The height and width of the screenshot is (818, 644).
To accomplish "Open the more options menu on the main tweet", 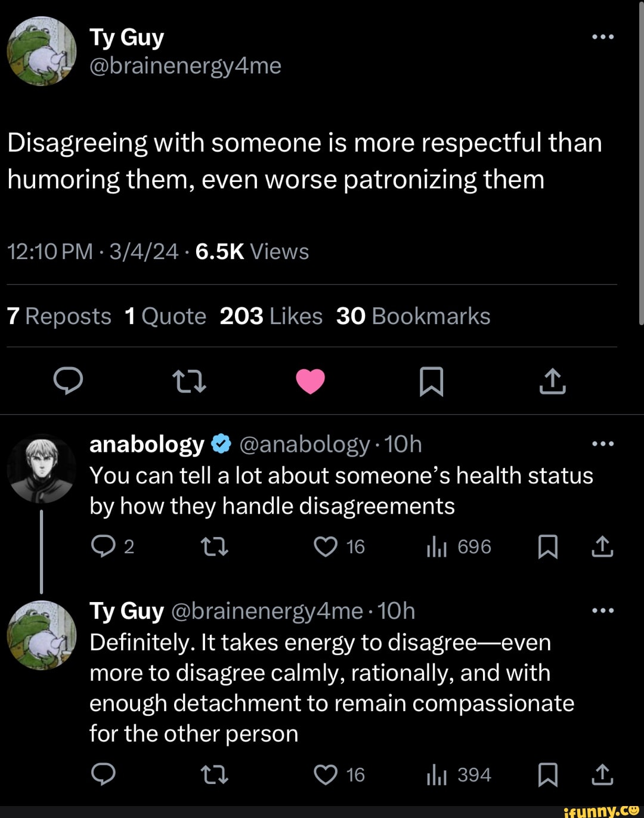I will tap(604, 36).
